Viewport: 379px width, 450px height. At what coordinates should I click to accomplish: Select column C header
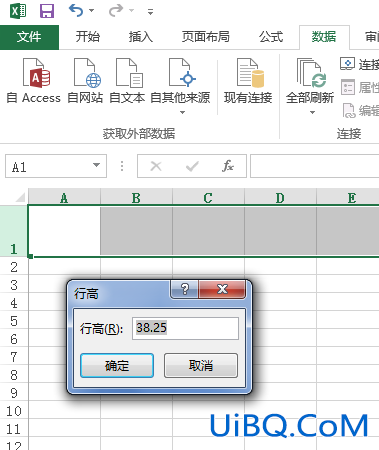[208, 198]
